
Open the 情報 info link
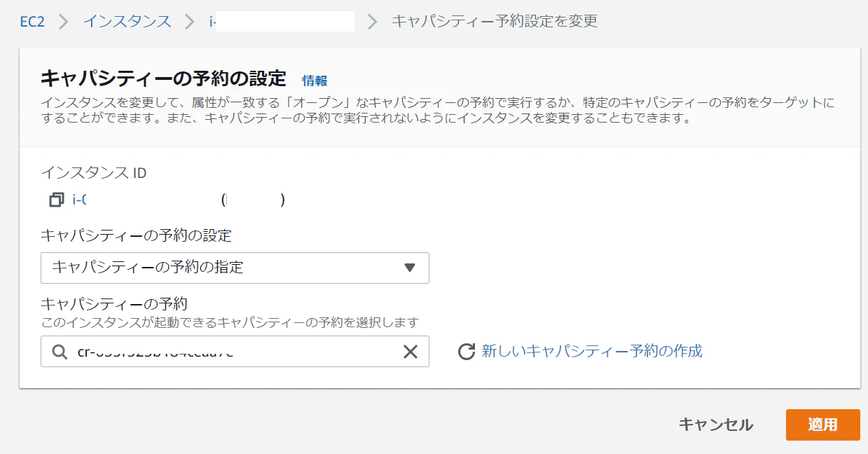(x=315, y=81)
